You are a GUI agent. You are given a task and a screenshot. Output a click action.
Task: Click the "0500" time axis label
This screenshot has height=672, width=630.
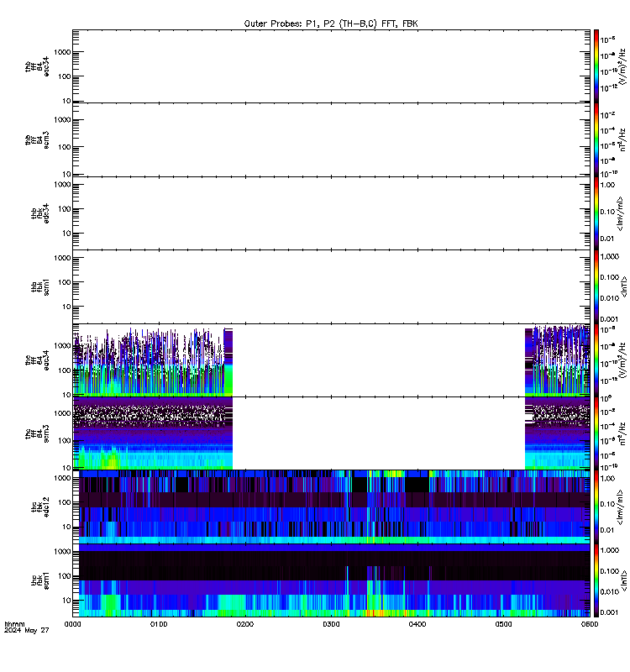tap(503, 624)
